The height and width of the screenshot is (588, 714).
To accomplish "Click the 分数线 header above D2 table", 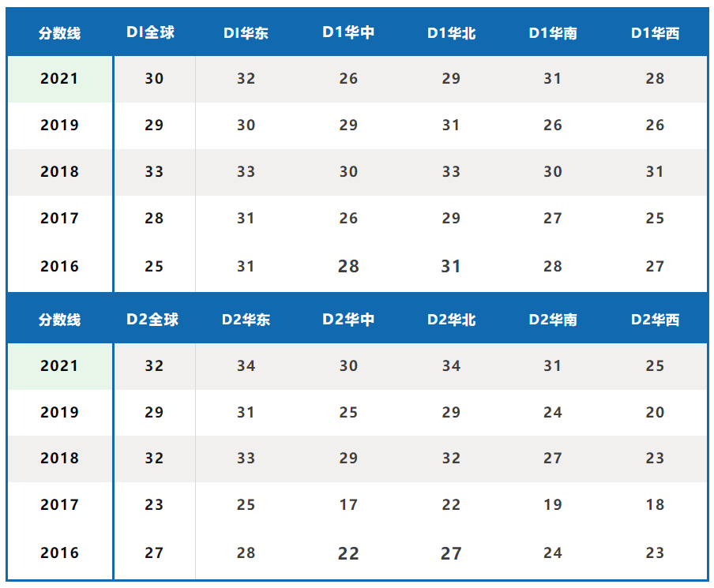I will pos(60,320).
